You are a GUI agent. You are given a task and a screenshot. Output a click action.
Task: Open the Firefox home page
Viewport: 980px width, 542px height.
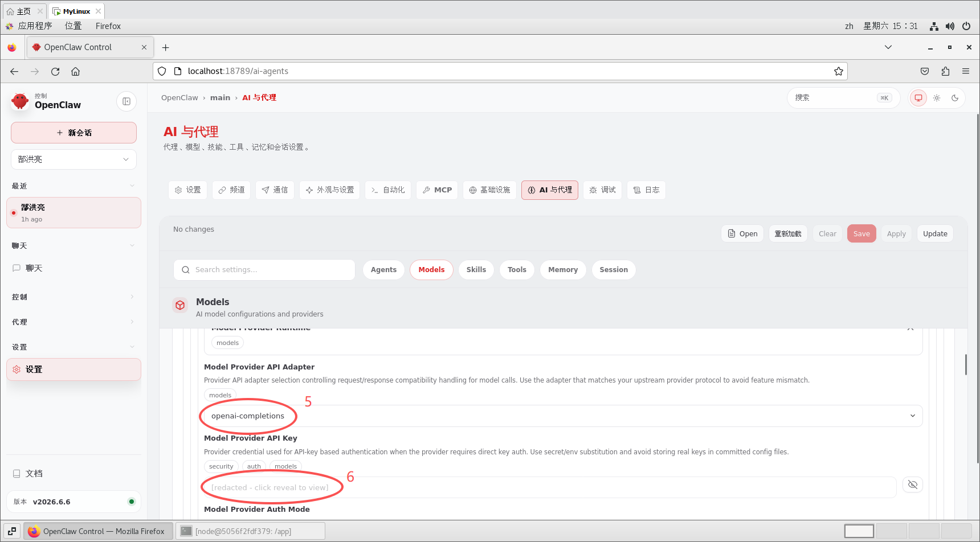coord(75,71)
